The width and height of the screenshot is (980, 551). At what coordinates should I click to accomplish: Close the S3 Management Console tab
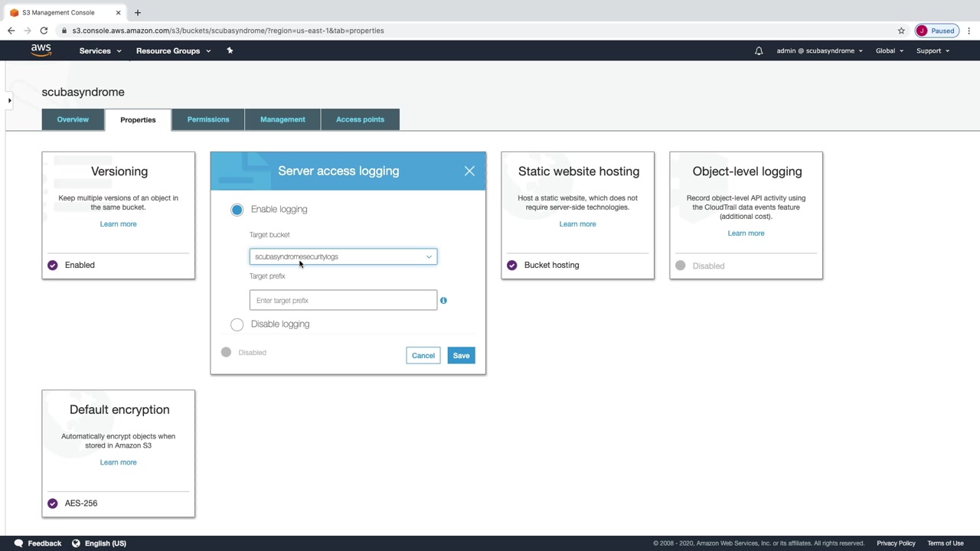118,12
